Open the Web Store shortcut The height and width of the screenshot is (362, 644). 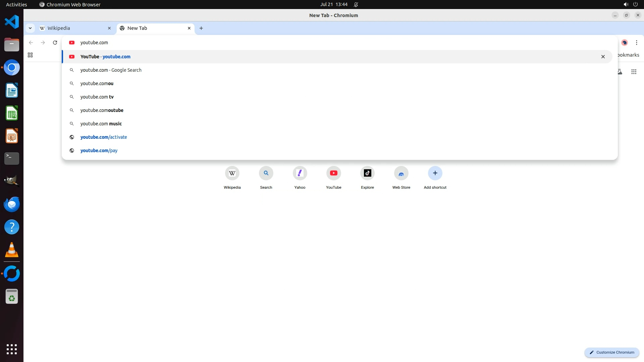(401, 173)
